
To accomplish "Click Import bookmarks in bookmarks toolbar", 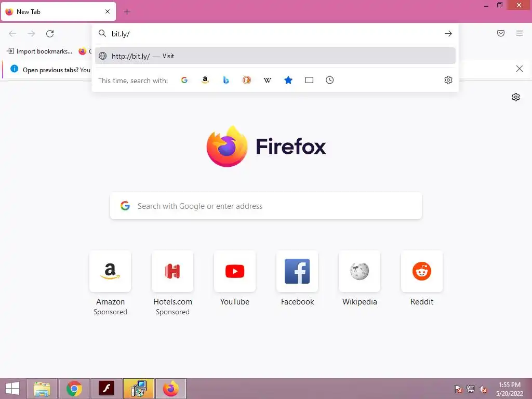I will coord(39,51).
